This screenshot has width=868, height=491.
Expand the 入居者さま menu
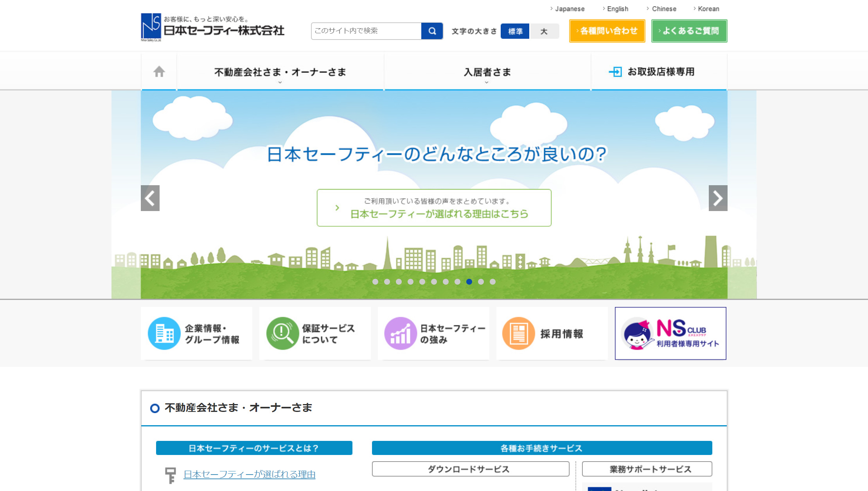(487, 72)
